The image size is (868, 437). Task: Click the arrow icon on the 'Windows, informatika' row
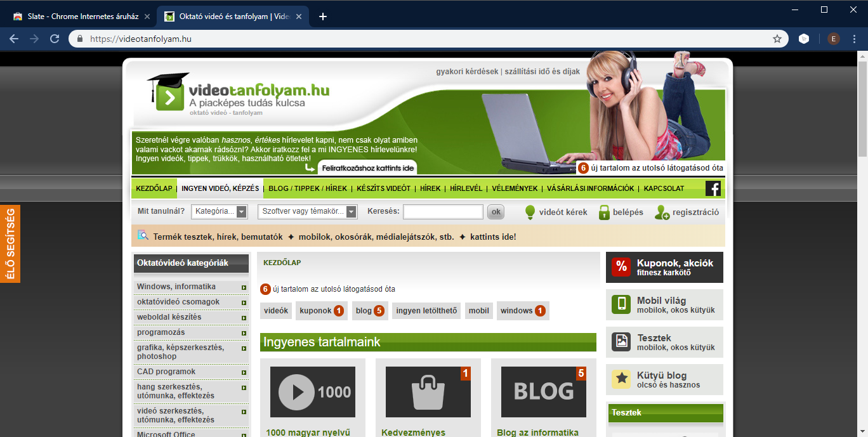244,287
